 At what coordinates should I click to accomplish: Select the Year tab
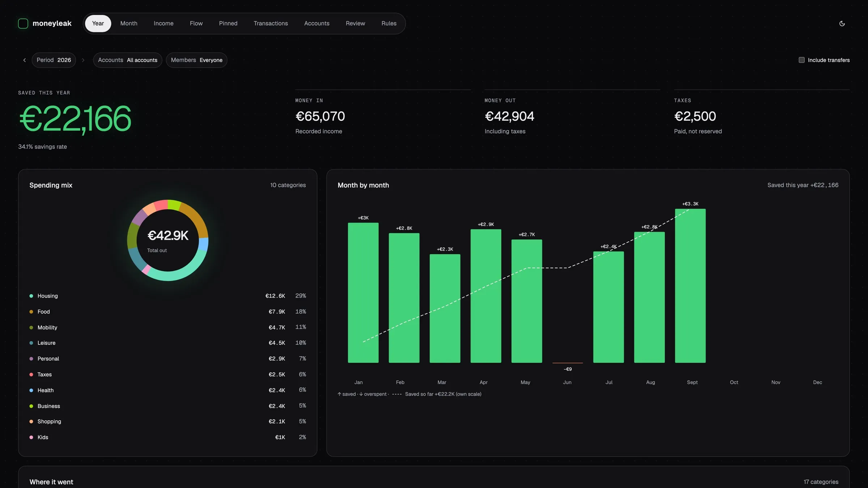tap(98, 23)
